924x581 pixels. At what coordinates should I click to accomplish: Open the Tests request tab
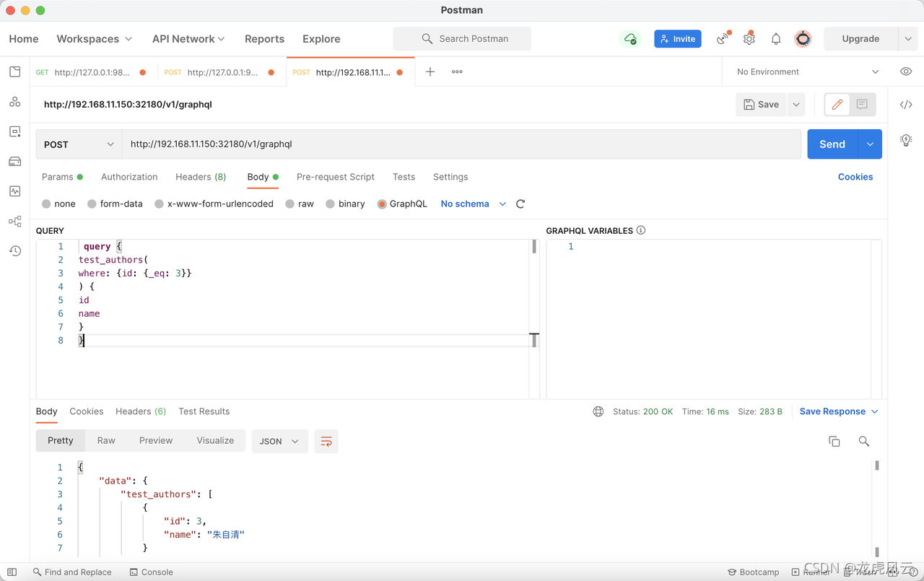click(404, 177)
